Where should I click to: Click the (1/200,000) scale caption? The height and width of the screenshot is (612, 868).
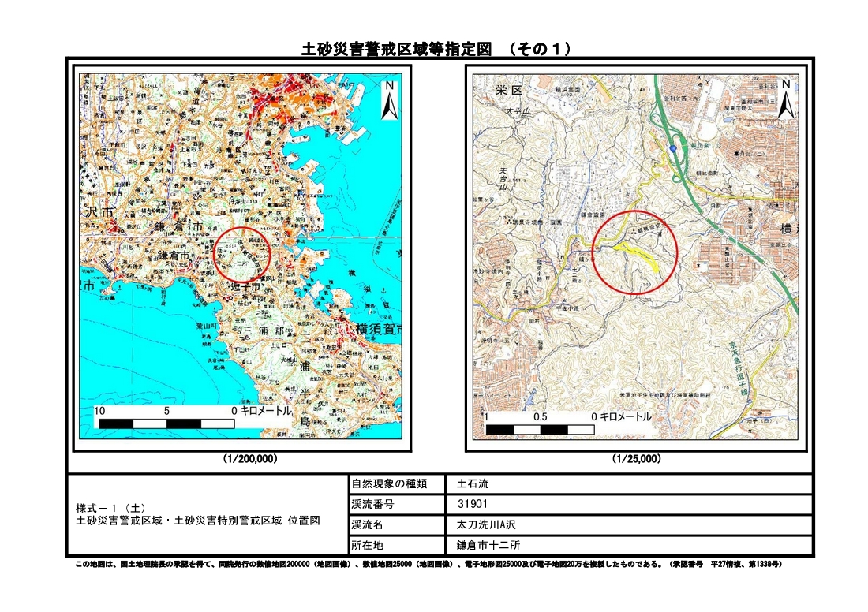250,458
